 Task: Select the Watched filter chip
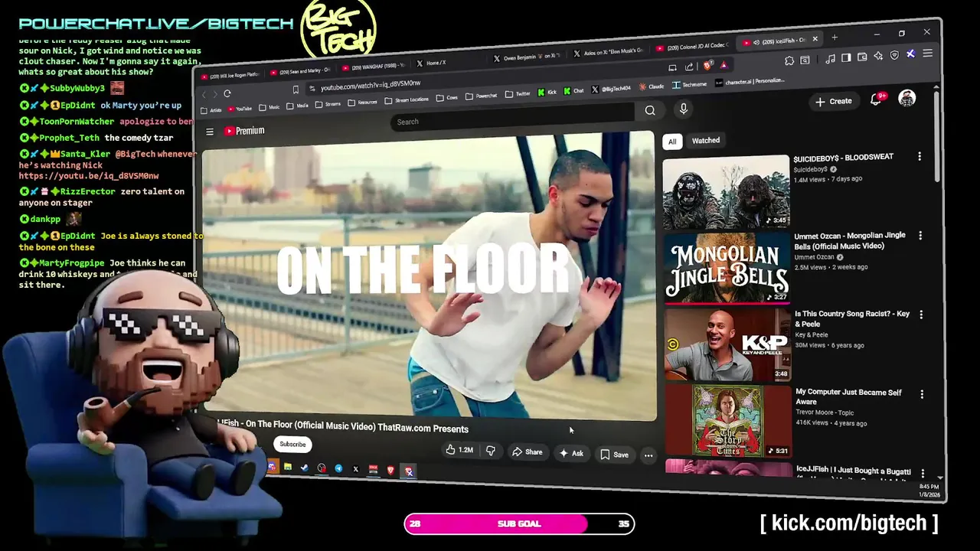[706, 141]
